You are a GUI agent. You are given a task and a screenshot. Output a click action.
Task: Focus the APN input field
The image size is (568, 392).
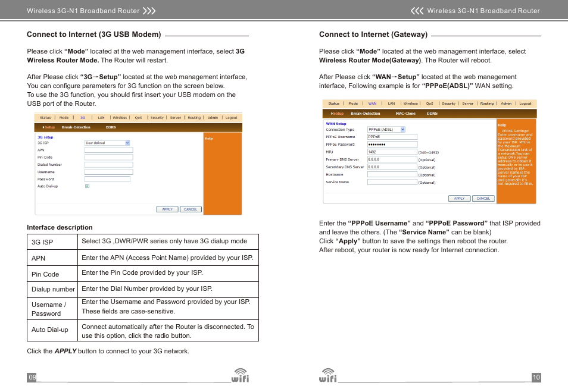(x=109, y=150)
